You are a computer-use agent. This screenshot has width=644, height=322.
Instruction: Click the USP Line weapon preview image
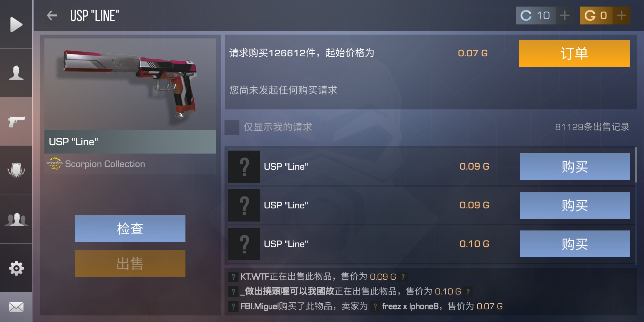130,84
